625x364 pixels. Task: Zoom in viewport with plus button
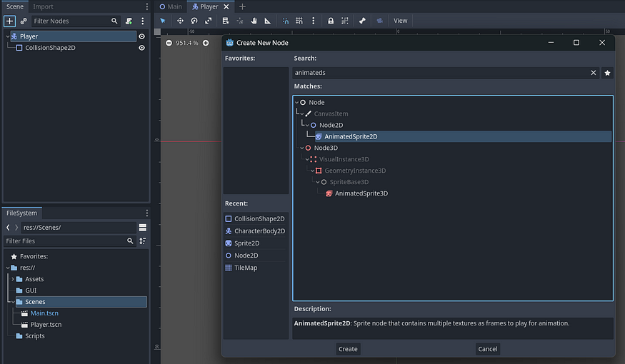coord(206,43)
